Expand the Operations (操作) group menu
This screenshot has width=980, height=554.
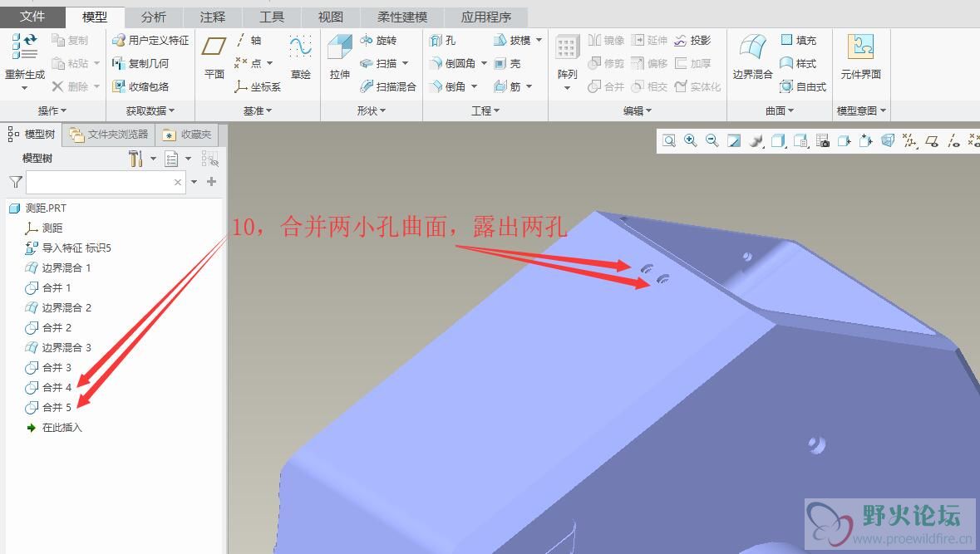[52, 110]
